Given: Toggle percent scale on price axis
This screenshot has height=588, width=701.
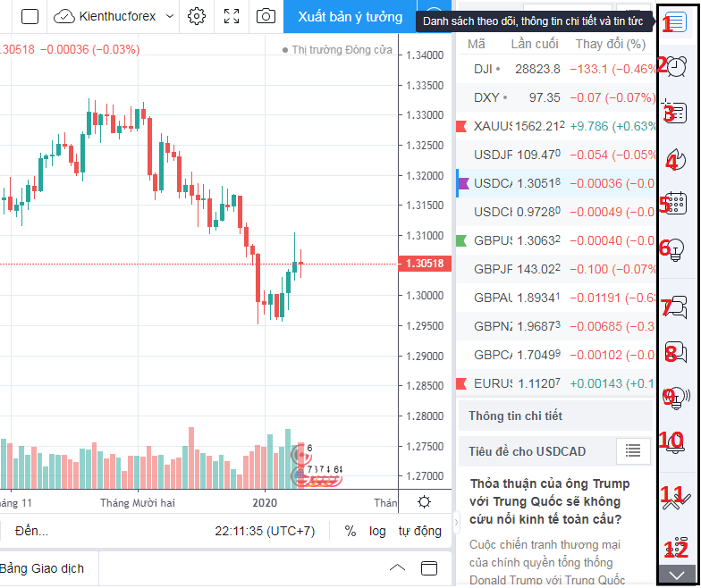Looking at the screenshot, I should (350, 531).
